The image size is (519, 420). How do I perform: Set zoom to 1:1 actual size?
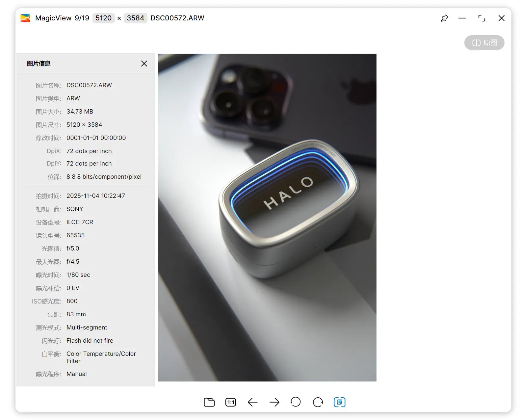tap(231, 402)
